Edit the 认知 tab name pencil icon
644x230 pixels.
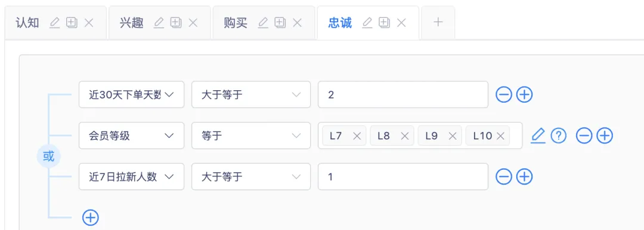55,23
